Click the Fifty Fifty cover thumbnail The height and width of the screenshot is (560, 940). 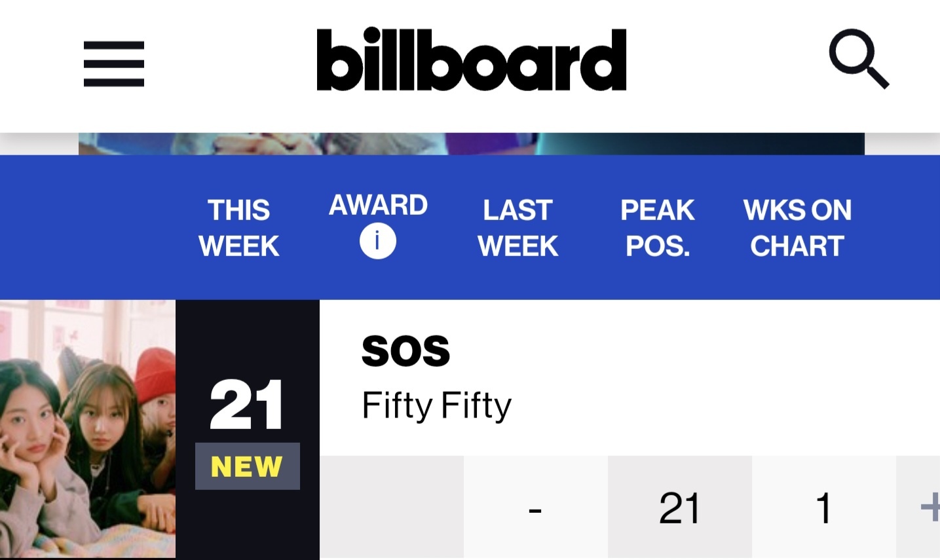(x=88, y=428)
